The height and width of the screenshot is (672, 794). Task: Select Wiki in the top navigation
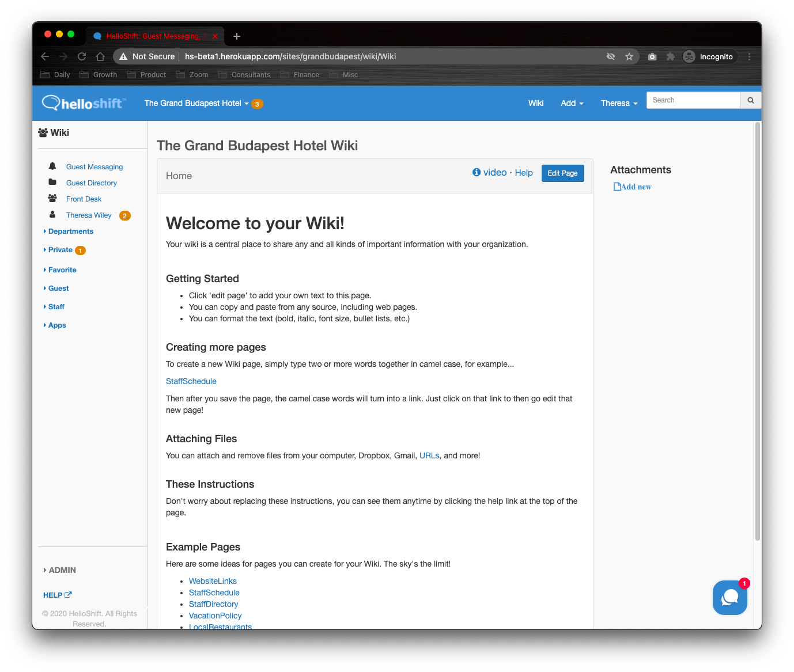coord(536,104)
